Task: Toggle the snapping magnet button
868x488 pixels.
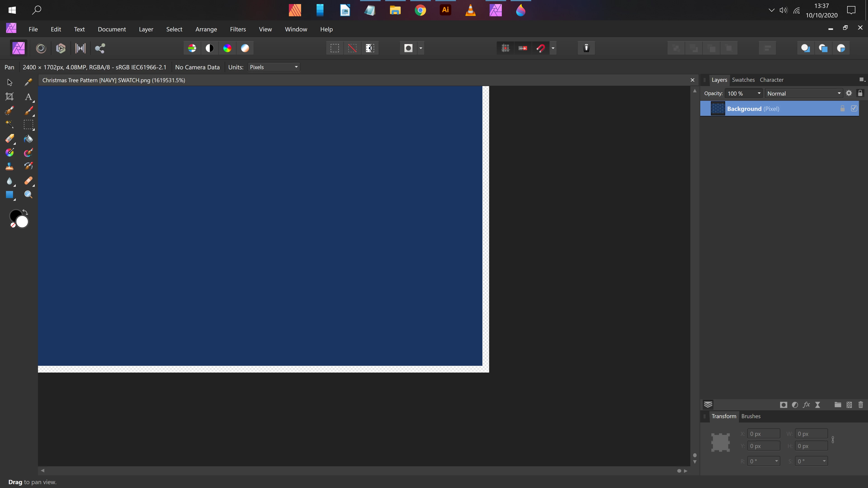Action: click(540, 48)
